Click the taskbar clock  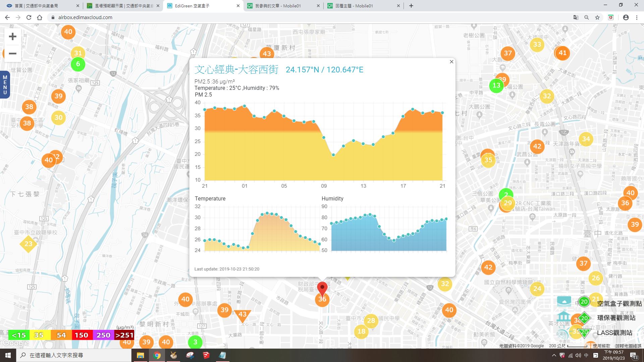(x=613, y=355)
